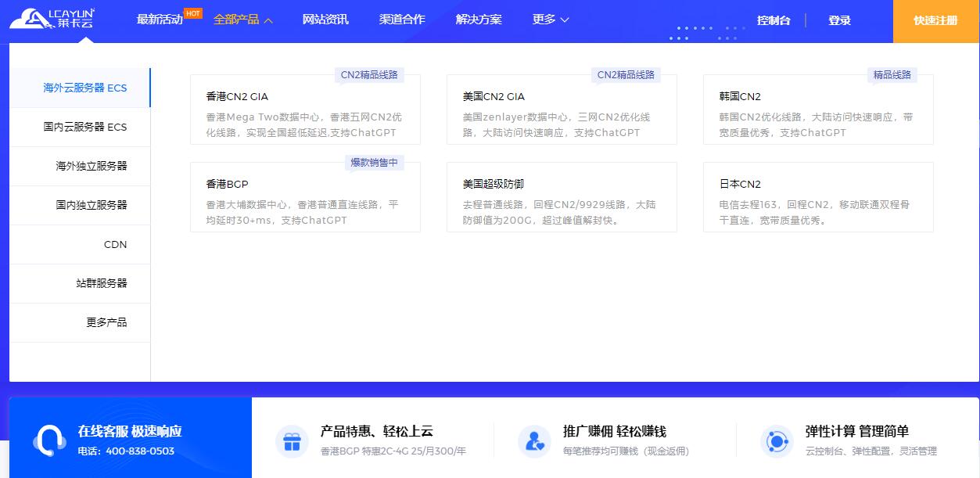Viewport: 980px width, 478px height.
Task: Open the 美国超级防御 product
Action: pyautogui.click(x=562, y=197)
